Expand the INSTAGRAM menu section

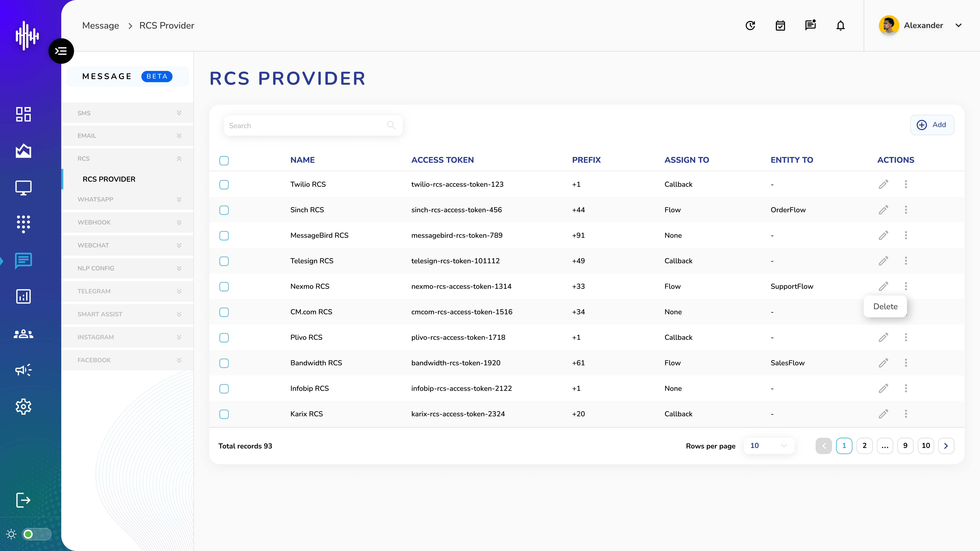[127, 337]
